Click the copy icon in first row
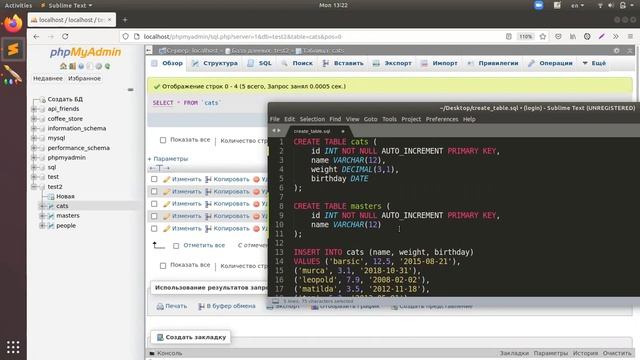The image size is (640, 360). tap(208, 179)
